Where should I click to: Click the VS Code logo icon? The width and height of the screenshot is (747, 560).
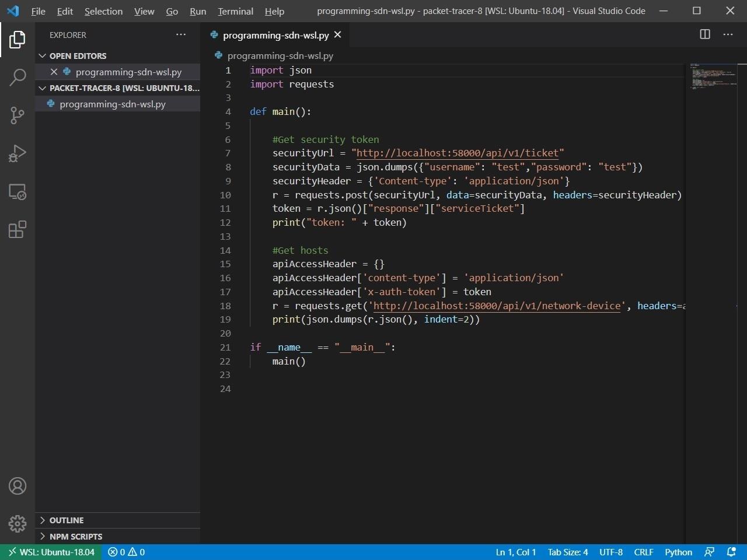click(x=13, y=10)
